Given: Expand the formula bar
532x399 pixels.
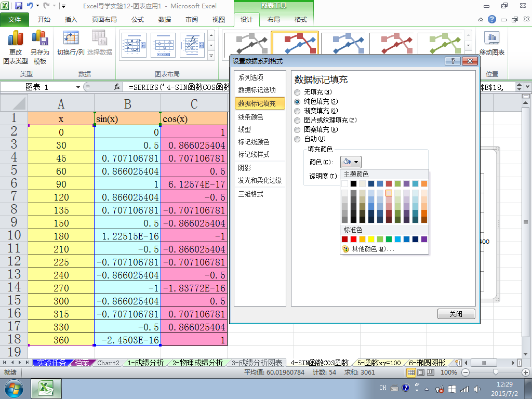Looking at the screenshot, I should [x=527, y=87].
